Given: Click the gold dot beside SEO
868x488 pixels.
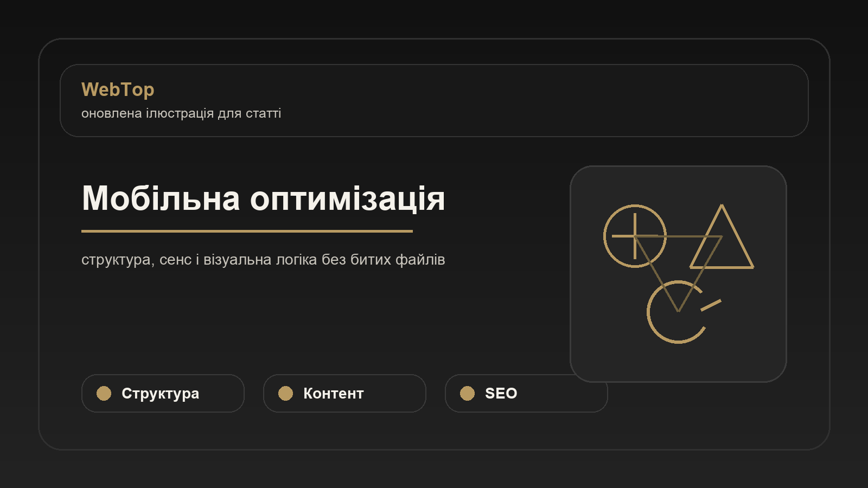Looking at the screenshot, I should pos(467,393).
